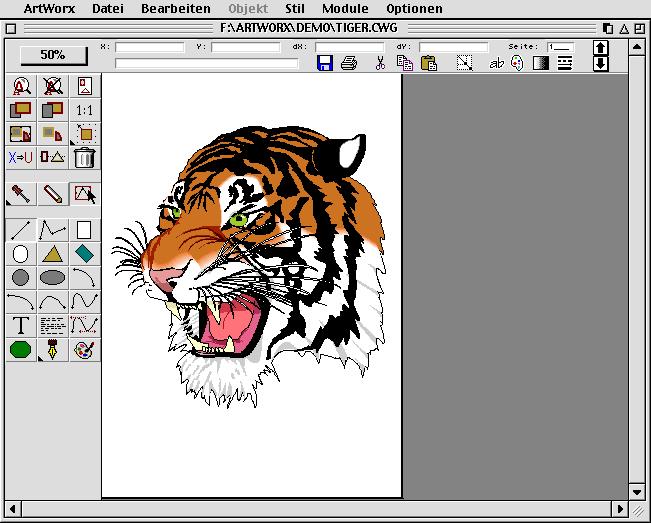Select the gray circle tool
Viewport: 651px width, 523px height.
pos(21,278)
